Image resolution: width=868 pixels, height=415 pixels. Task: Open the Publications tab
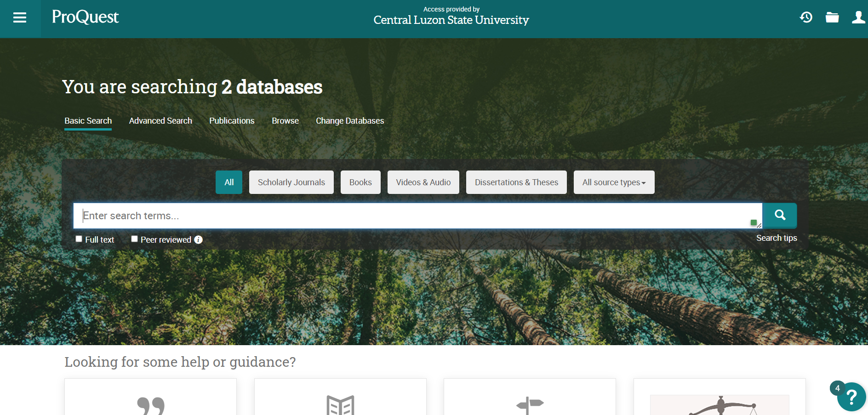pyautogui.click(x=232, y=121)
